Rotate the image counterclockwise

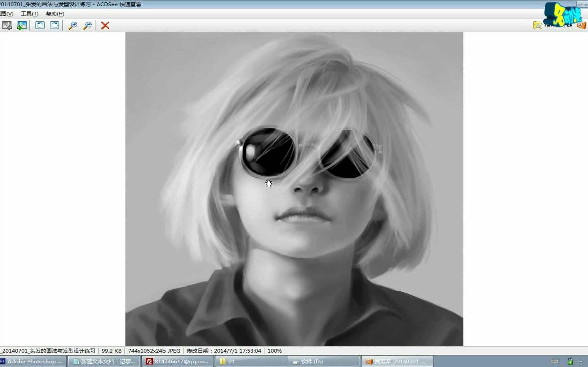tap(40, 25)
